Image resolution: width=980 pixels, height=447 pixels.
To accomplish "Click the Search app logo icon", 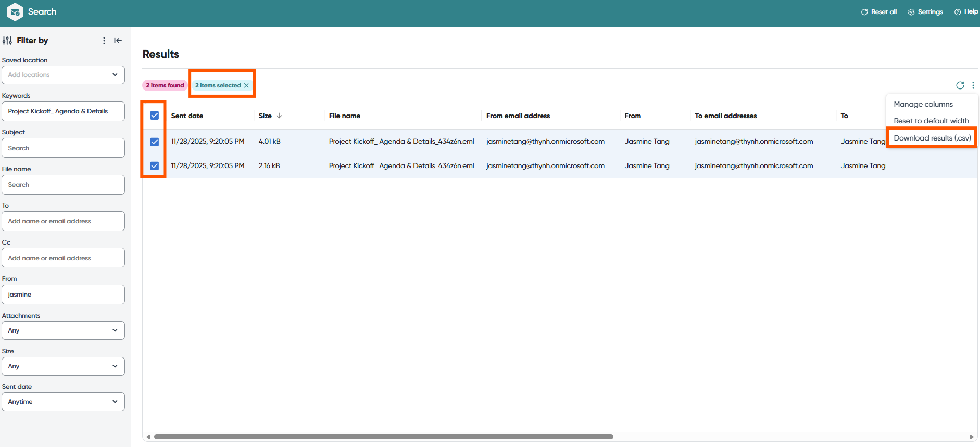I will pos(15,11).
